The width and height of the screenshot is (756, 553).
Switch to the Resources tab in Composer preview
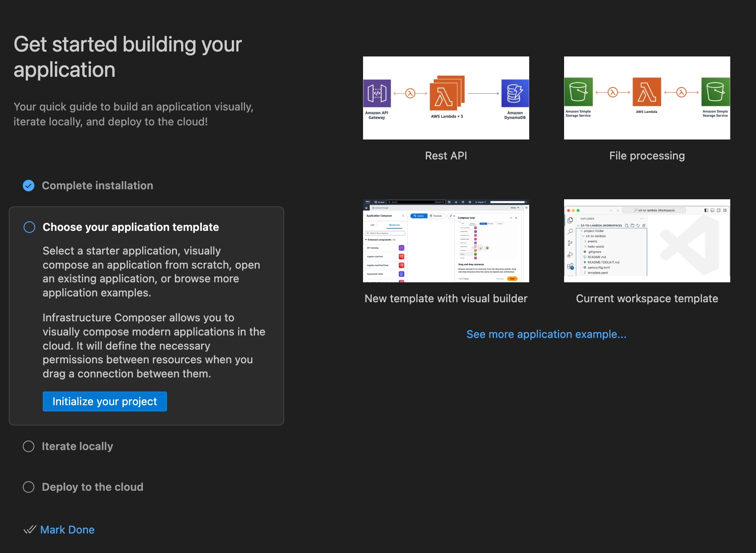tap(395, 225)
